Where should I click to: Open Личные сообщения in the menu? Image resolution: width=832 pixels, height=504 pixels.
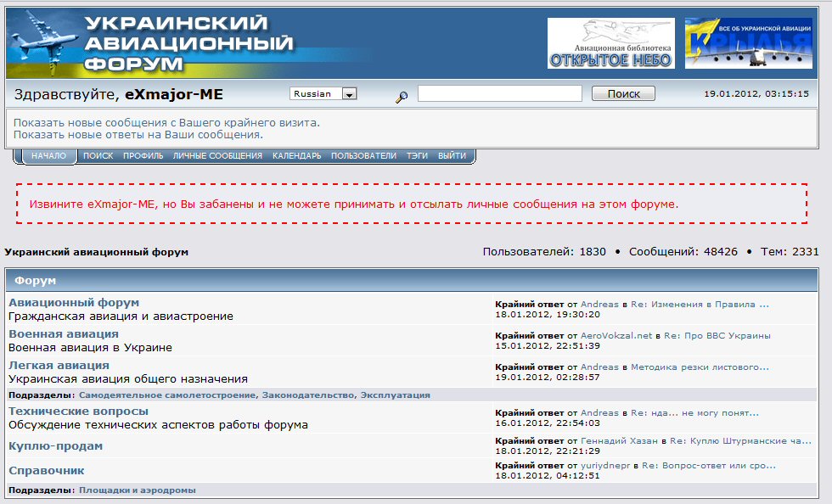pyautogui.click(x=217, y=156)
